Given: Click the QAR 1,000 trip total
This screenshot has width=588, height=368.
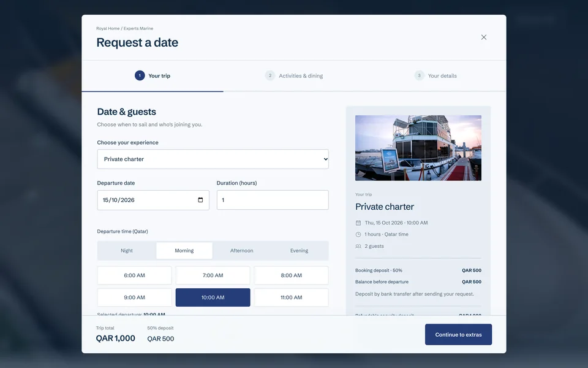Looking at the screenshot, I should [116, 339].
